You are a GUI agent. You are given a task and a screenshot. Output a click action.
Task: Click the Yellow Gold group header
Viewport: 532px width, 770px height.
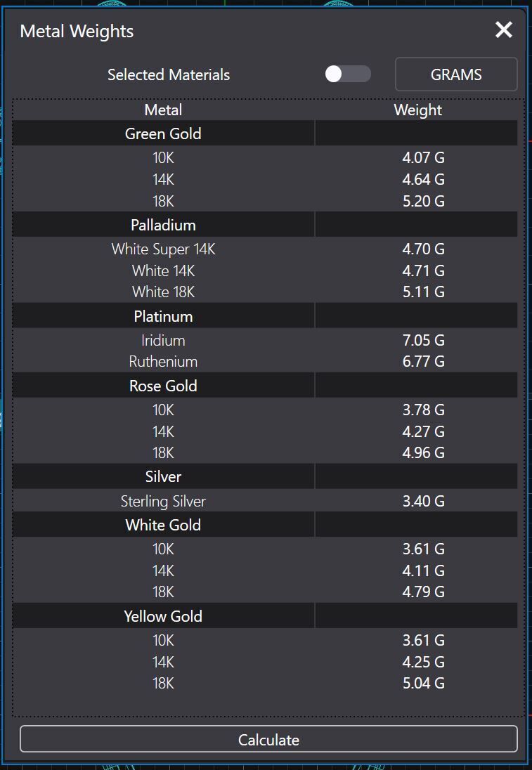point(163,616)
